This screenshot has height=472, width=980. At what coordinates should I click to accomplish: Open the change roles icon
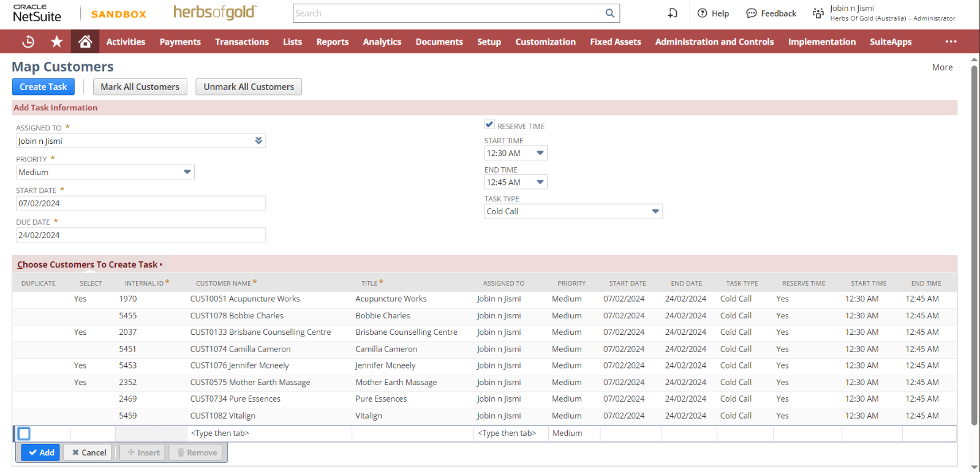[818, 13]
